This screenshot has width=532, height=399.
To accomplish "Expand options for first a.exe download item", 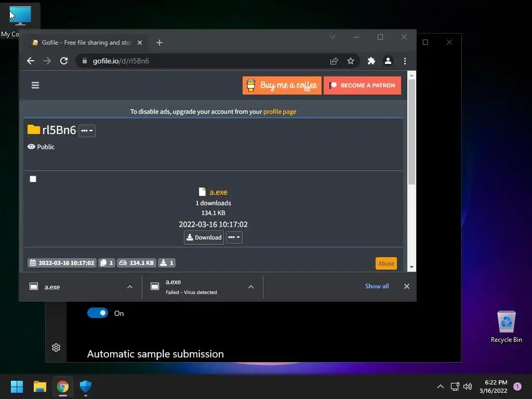I will pyautogui.click(x=129, y=287).
